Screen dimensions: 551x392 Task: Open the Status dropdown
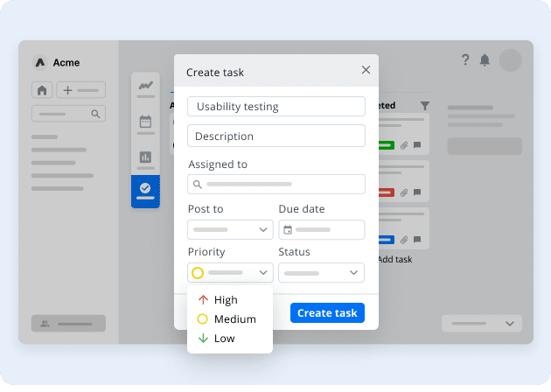321,272
